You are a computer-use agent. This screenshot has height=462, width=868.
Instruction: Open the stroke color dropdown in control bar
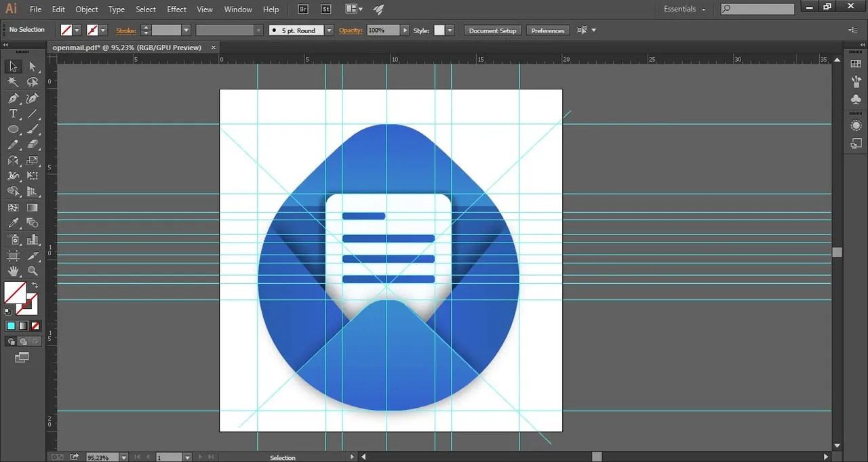click(x=103, y=30)
